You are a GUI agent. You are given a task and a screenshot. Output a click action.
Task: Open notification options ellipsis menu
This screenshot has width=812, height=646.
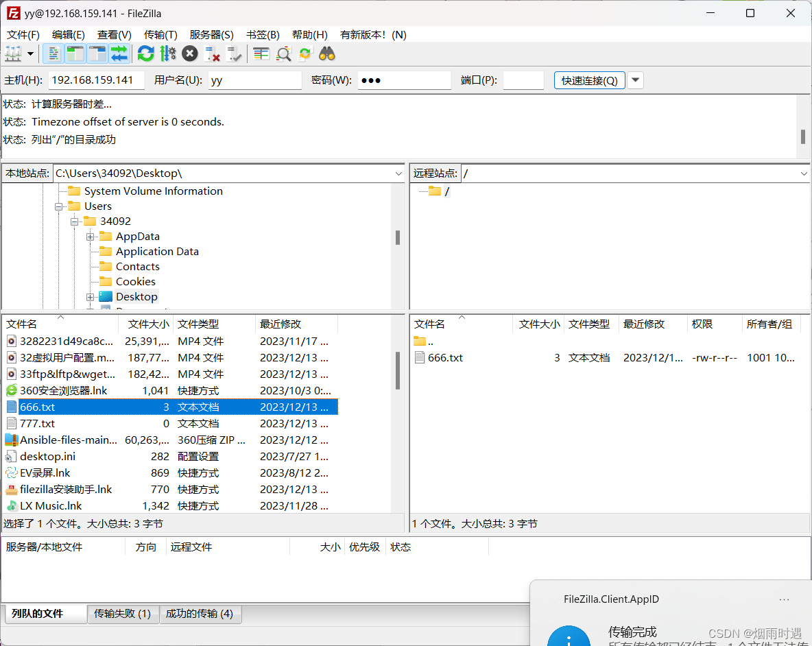(x=784, y=599)
